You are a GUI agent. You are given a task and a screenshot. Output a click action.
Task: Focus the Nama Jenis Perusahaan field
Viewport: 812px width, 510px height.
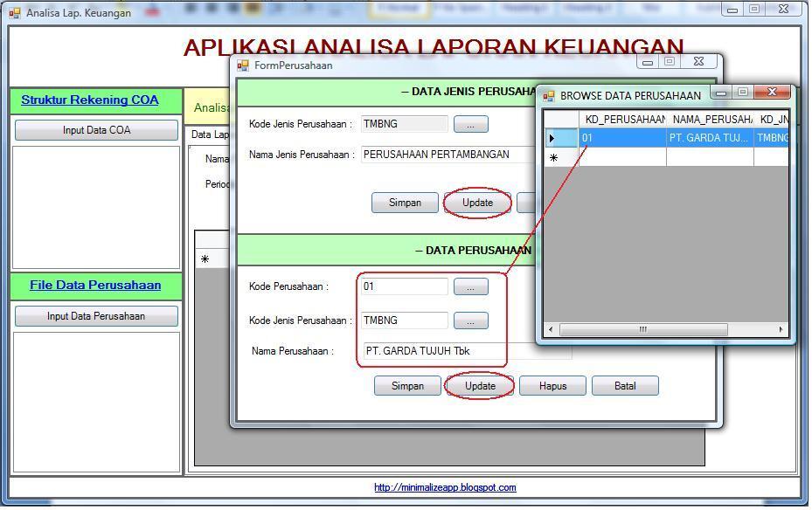(448, 155)
